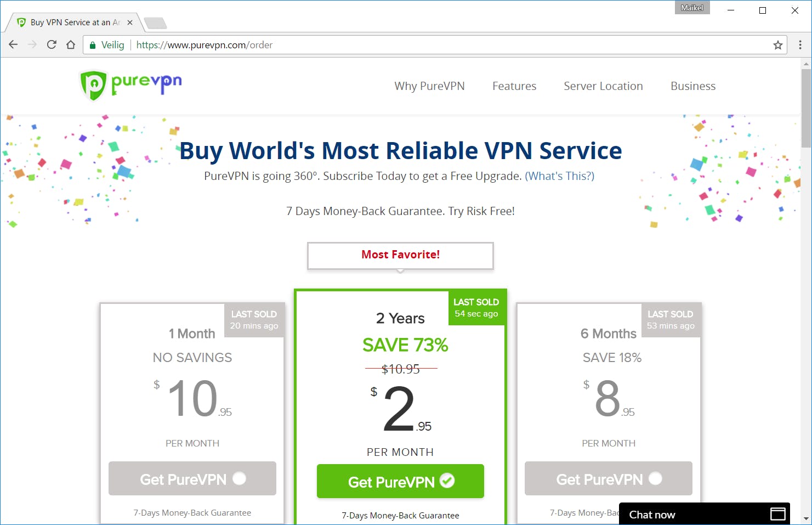This screenshot has height=525, width=812.
Task: Open the Business menu item
Action: 693,86
